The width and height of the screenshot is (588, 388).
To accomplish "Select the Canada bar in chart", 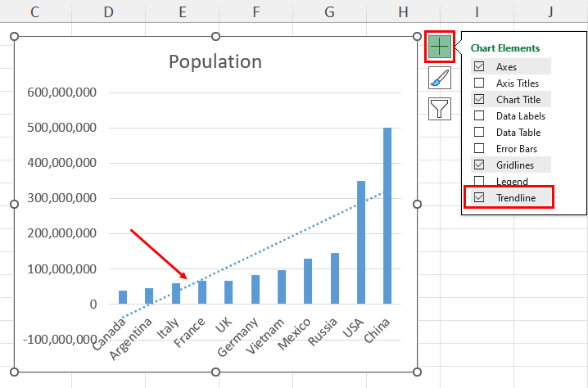I will (123, 297).
